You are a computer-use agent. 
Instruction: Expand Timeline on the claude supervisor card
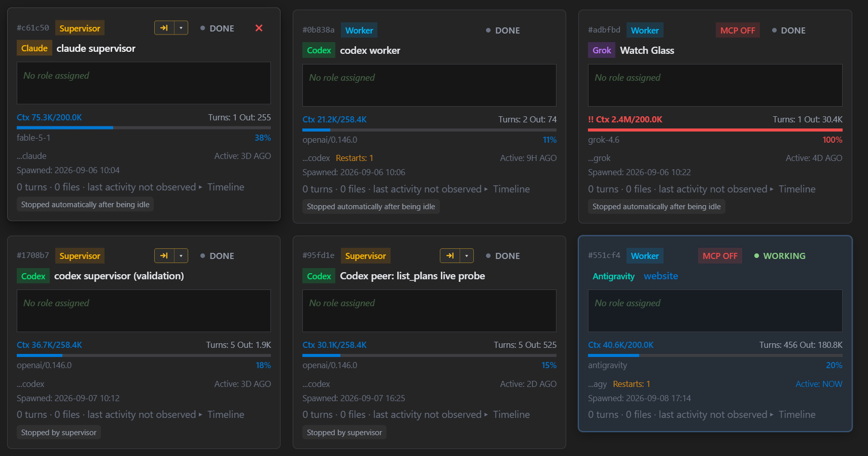222,187
